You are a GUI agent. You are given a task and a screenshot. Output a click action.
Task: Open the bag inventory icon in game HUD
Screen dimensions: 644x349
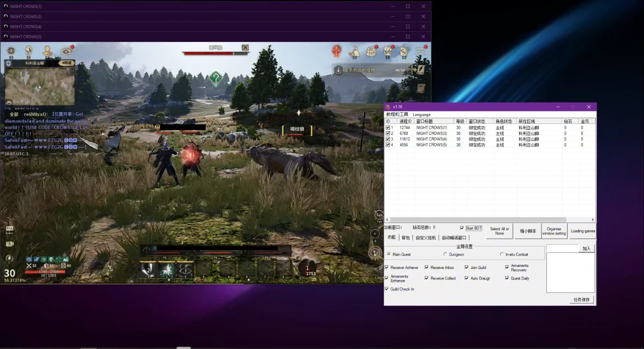pyautogui.click(x=354, y=51)
